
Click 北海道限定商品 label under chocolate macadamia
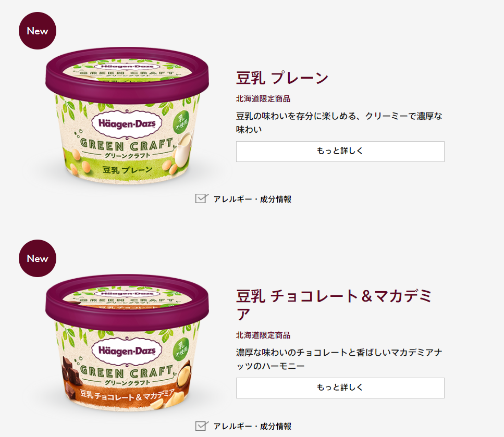point(263,335)
